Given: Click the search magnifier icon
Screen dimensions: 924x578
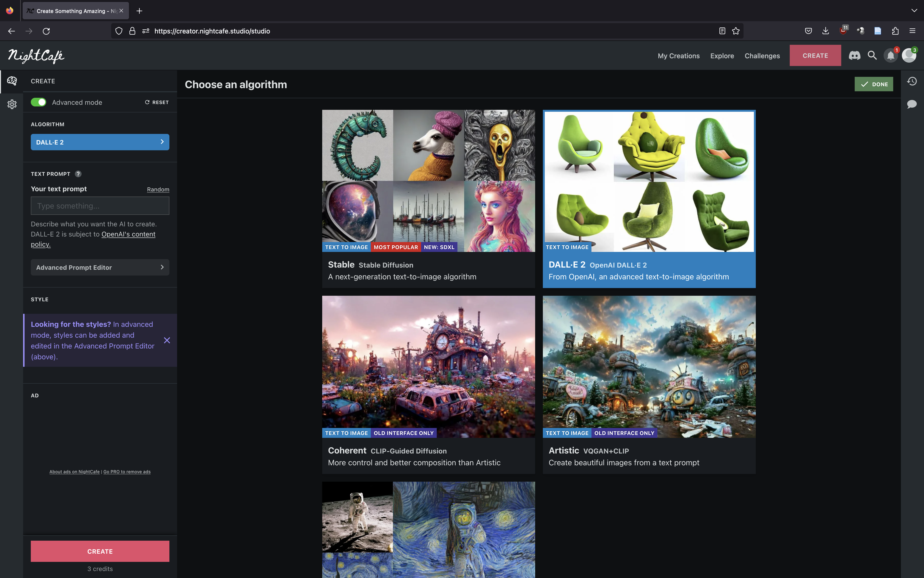Looking at the screenshot, I should tap(872, 56).
